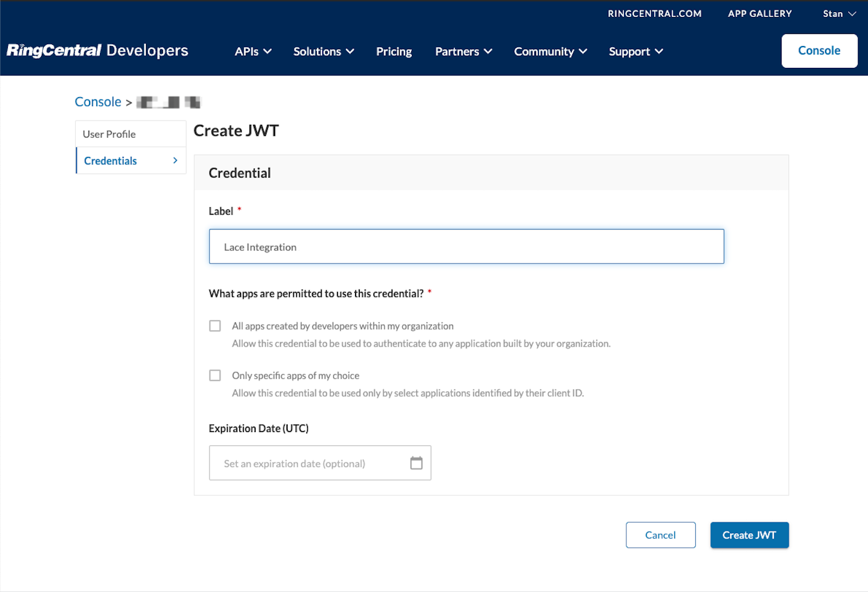868x592 pixels.
Task: Go to the Pricing page
Action: coord(394,52)
